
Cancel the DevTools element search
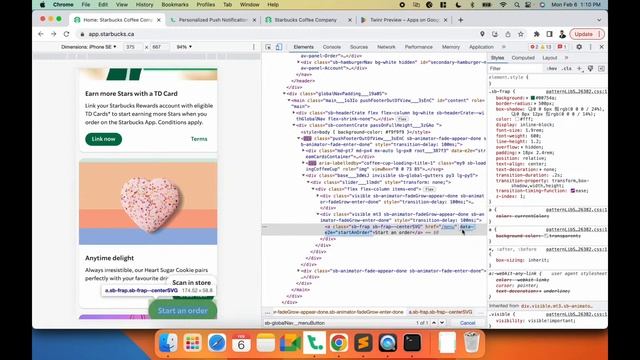[x=467, y=323]
